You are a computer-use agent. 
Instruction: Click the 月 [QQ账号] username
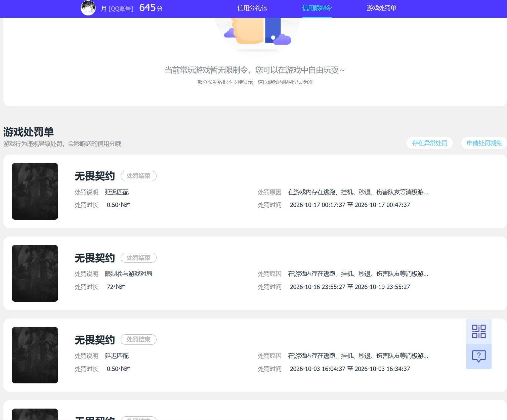point(117,9)
